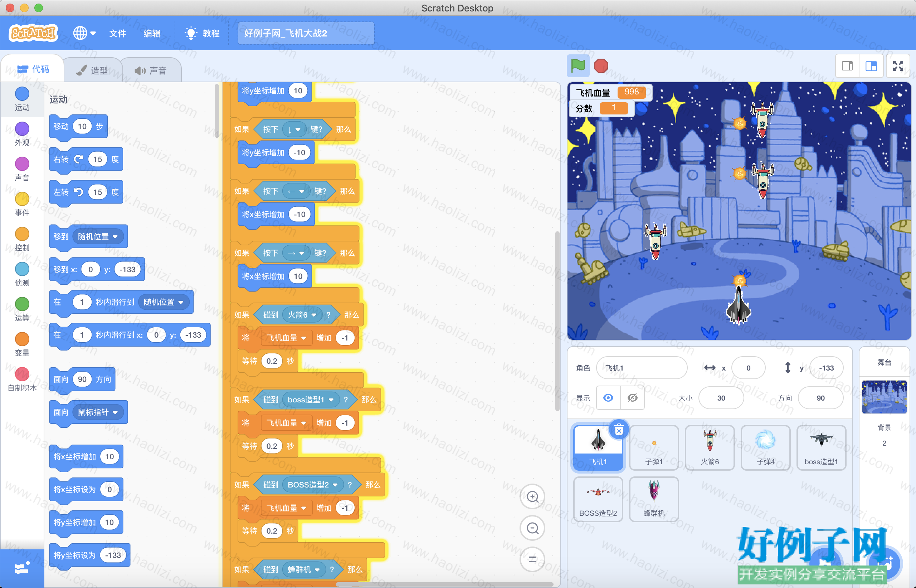Select the 子弹4 sprite

pos(765,447)
